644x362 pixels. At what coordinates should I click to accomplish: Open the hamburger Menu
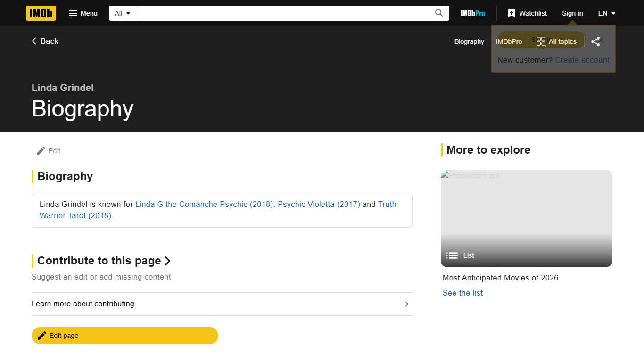click(83, 13)
